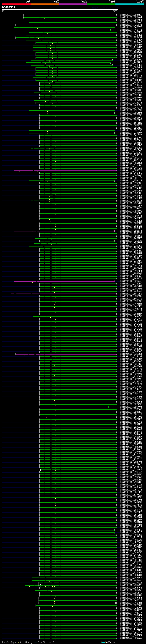Select hit label UniRef100_A8J270

131,72
